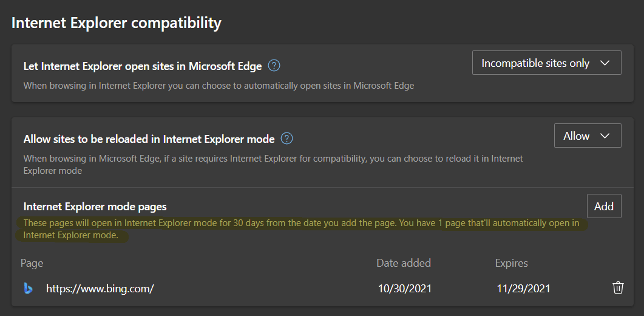Click description starting 'When browsing in Microsoft Edge'
The width and height of the screenshot is (644, 316).
[273, 164]
